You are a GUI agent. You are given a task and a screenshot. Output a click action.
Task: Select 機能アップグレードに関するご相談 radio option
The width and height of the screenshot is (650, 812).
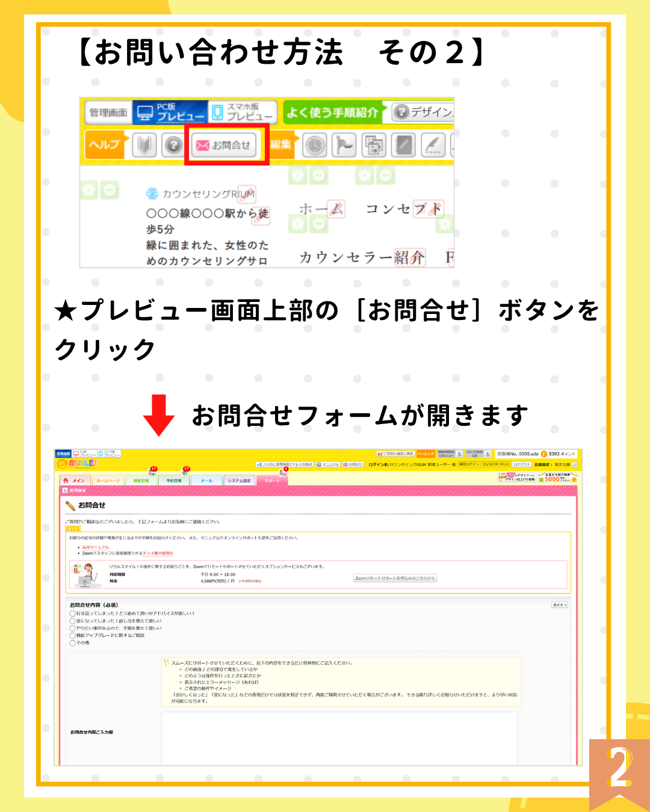[73, 635]
